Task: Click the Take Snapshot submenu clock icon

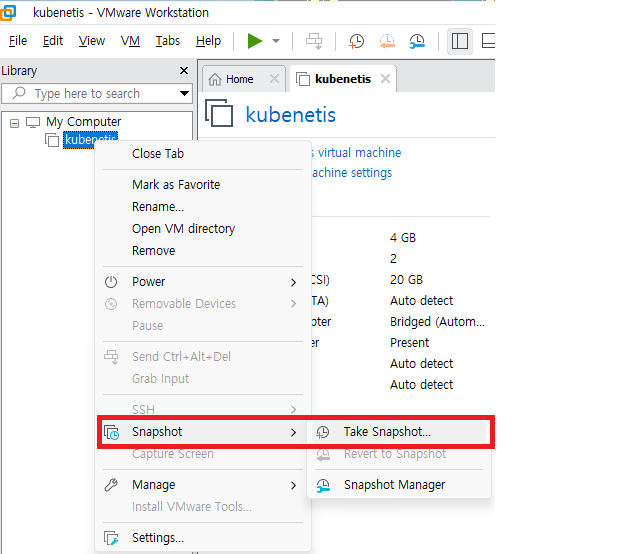Action: coord(323,432)
